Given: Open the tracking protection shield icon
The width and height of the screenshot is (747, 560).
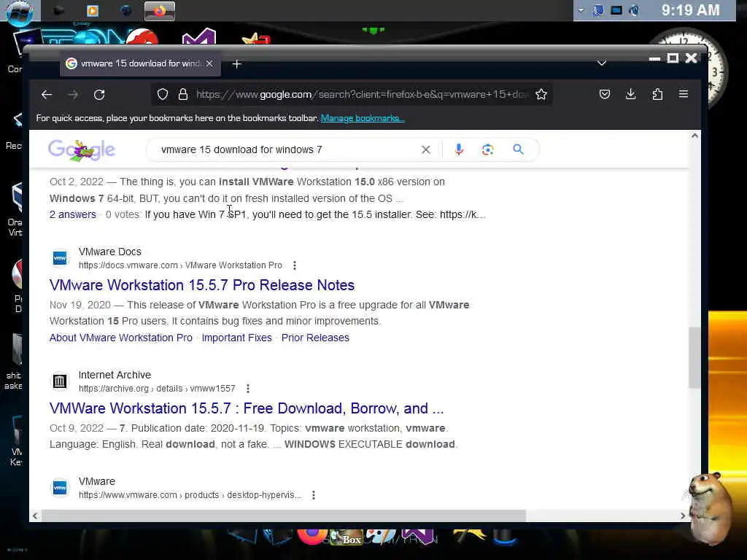Looking at the screenshot, I should [x=163, y=94].
